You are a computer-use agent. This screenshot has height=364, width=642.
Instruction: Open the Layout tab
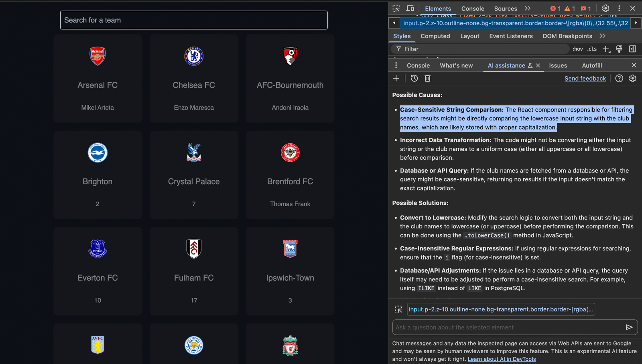[x=470, y=36]
